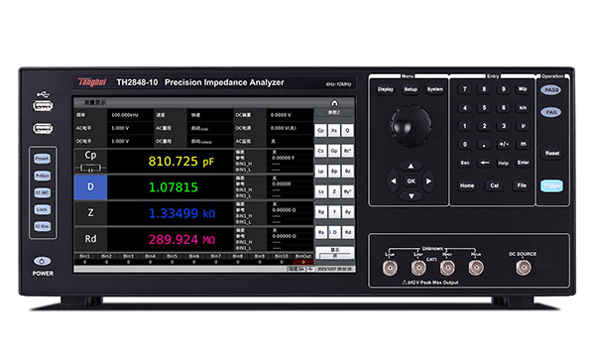Select the Rd measurement label cell
The image size is (595, 364).
tap(90, 239)
